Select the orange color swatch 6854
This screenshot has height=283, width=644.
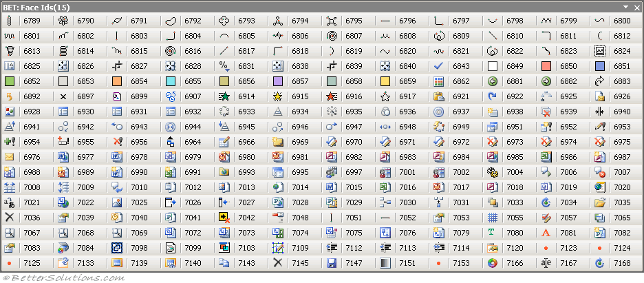coord(117,81)
